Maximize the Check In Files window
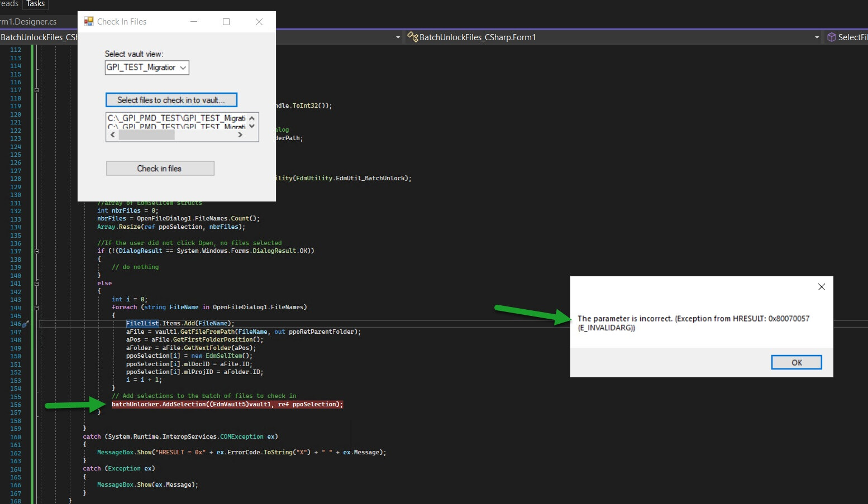868x504 pixels. pyautogui.click(x=226, y=22)
